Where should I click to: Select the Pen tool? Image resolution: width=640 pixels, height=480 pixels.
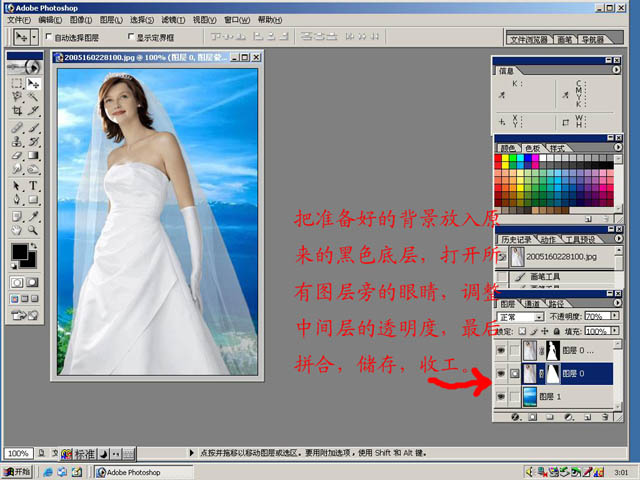(16, 200)
